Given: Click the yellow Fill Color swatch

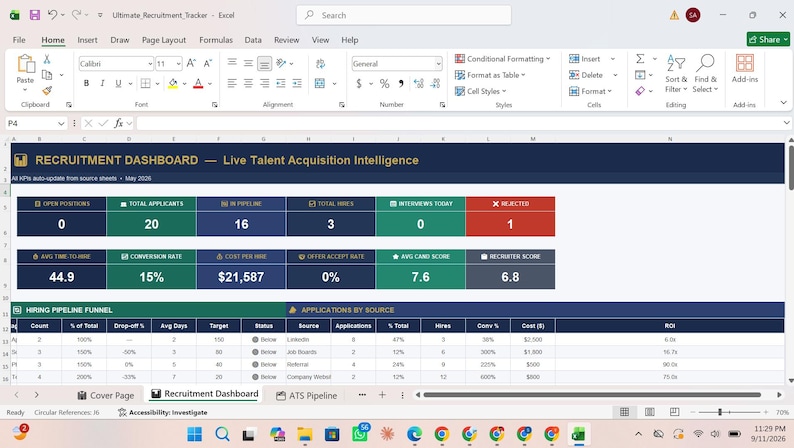Looking at the screenshot, I should pyautogui.click(x=173, y=84).
